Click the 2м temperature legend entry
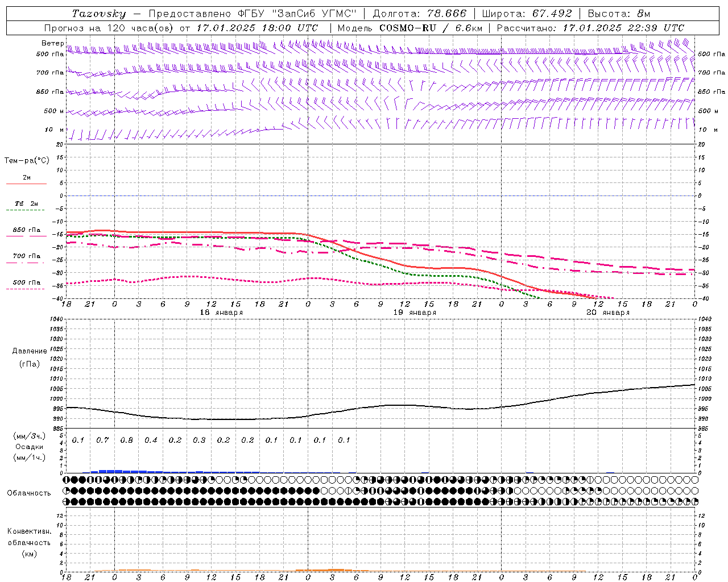The height and width of the screenshot is (582, 728). tap(27, 178)
